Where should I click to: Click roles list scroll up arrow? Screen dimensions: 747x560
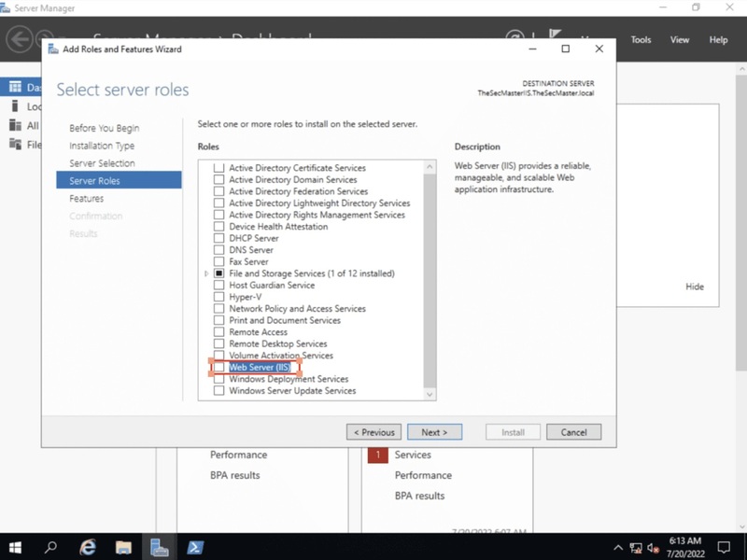point(430,167)
